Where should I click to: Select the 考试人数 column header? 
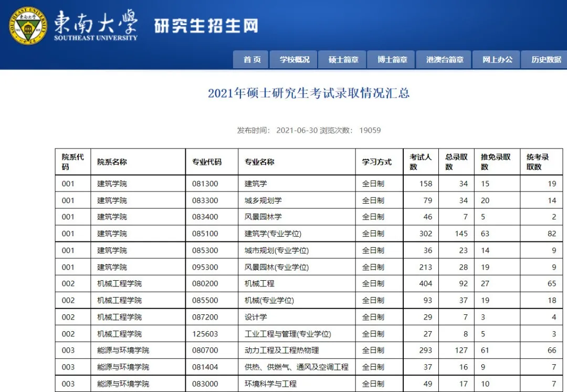point(419,161)
